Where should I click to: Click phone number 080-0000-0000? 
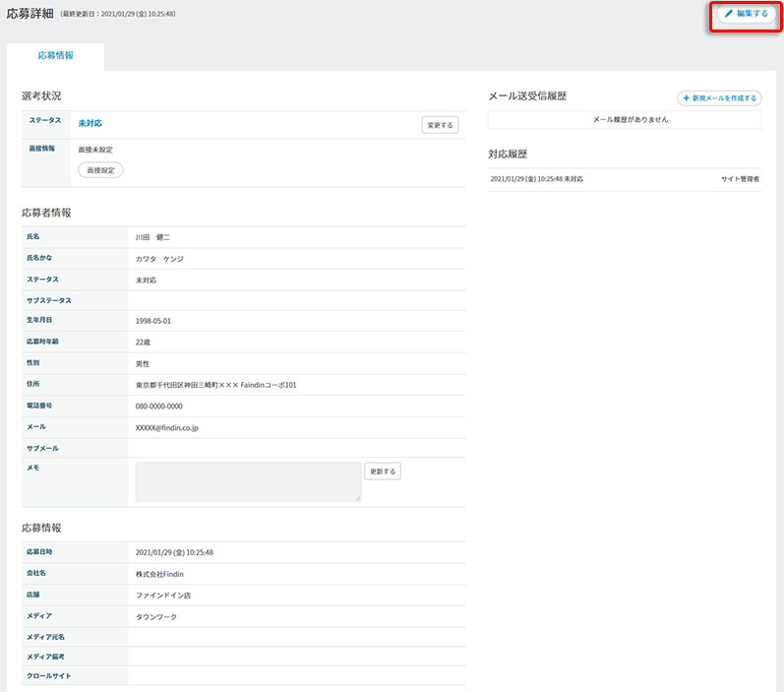click(x=159, y=406)
